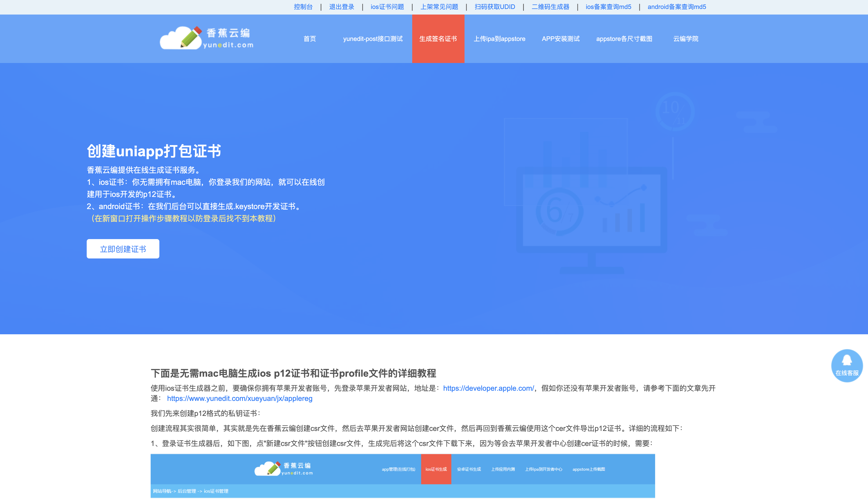Open ios备案查询md5 link

608,7
